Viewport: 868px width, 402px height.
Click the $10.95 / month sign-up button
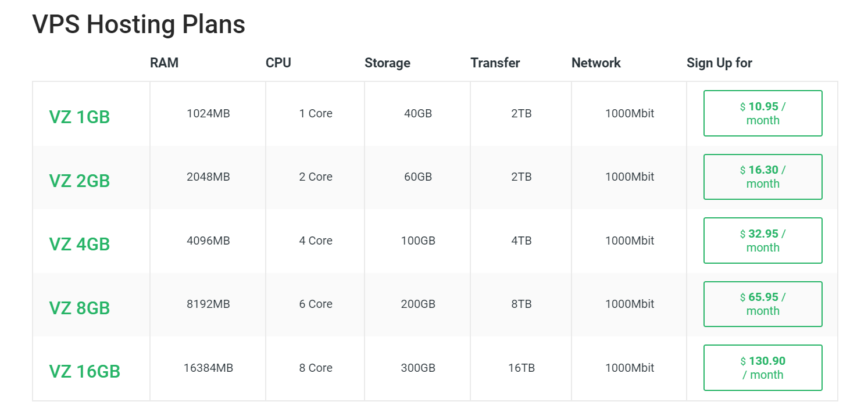click(762, 113)
